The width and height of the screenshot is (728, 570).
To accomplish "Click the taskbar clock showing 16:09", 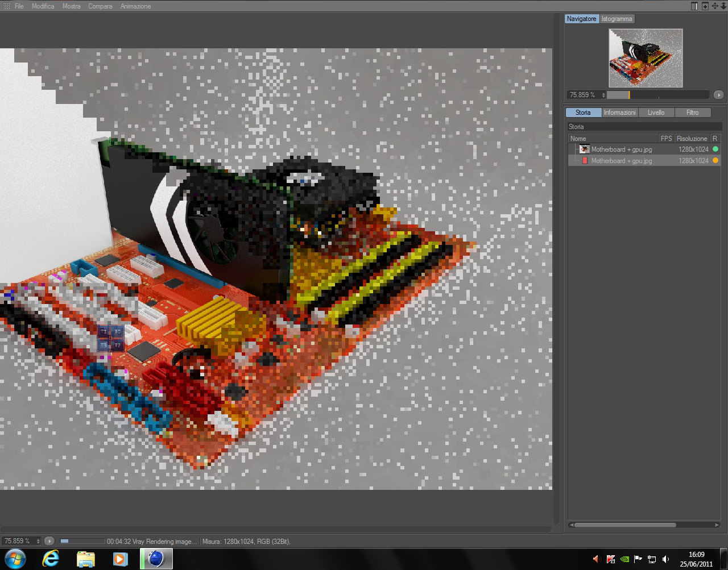I will [696, 559].
